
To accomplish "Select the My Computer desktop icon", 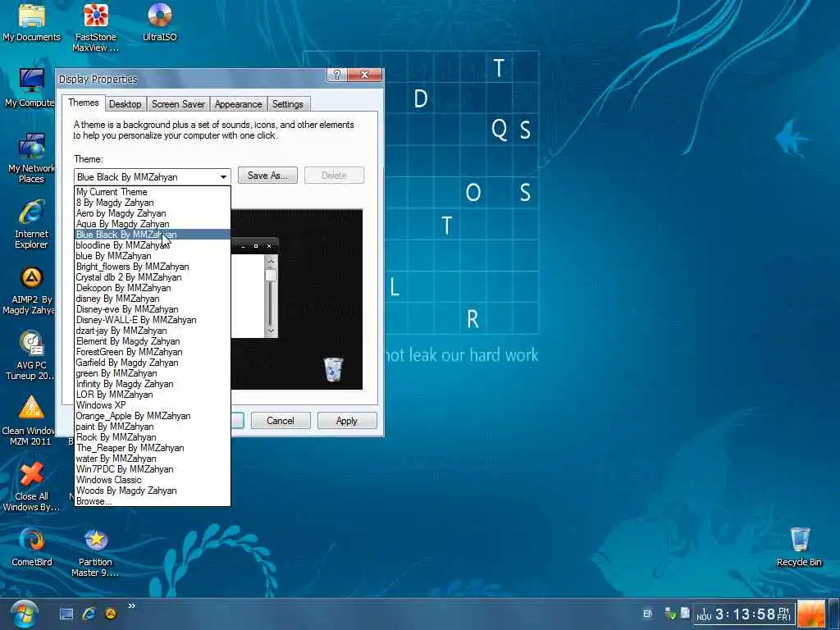I will point(30,88).
